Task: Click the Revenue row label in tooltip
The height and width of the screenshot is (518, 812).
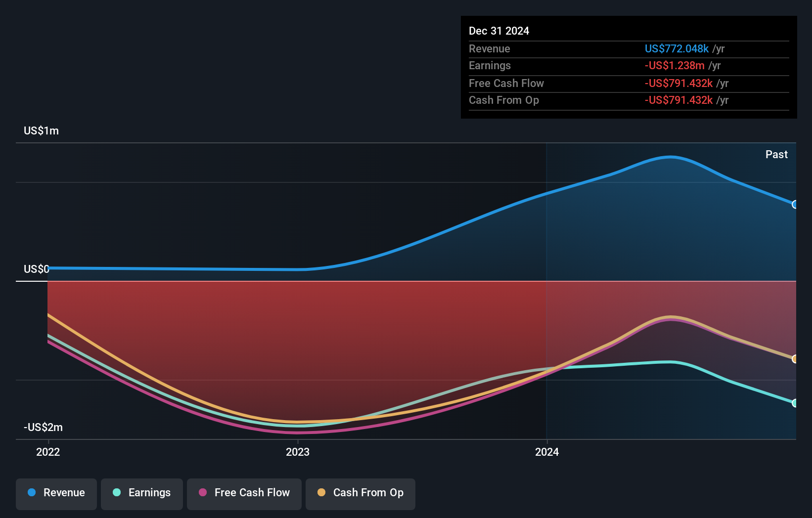Action: [x=490, y=48]
